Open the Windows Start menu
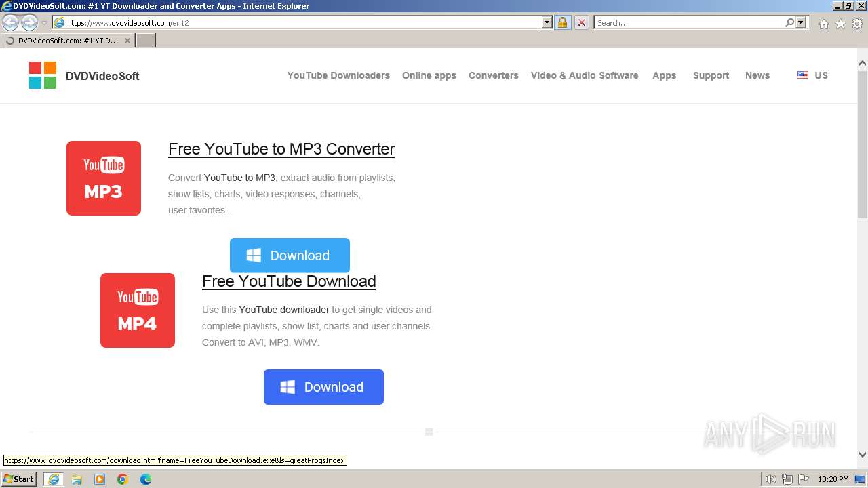The width and height of the screenshot is (868, 488). coord(19,479)
